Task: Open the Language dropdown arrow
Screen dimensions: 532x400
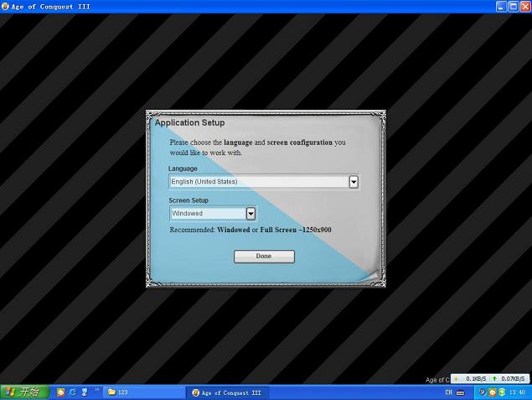Action: point(354,182)
